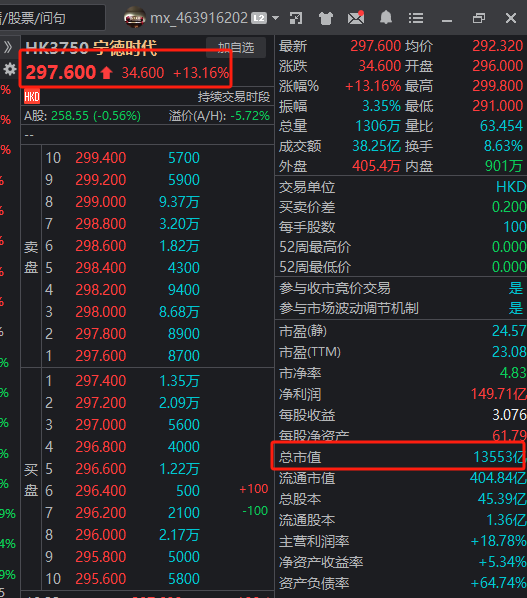Select buy level 1 price 297.400
This screenshot has height=598, width=527.
click(101, 381)
